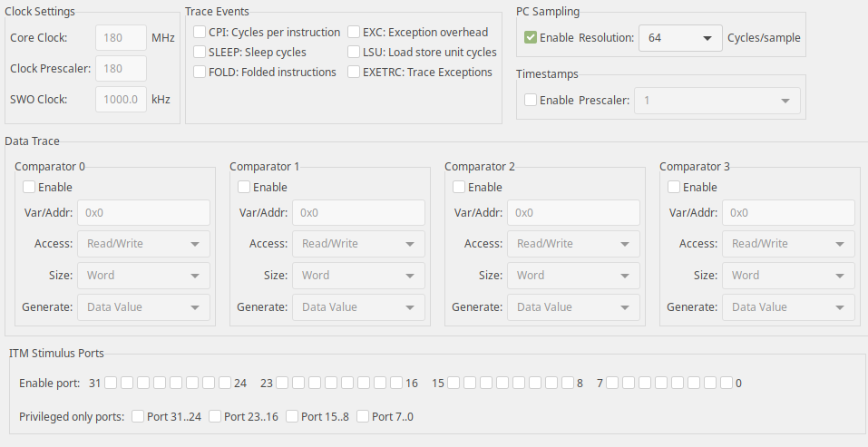This screenshot has width=868, height=447.
Task: Click the Core Clock MHz field
Action: click(121, 38)
